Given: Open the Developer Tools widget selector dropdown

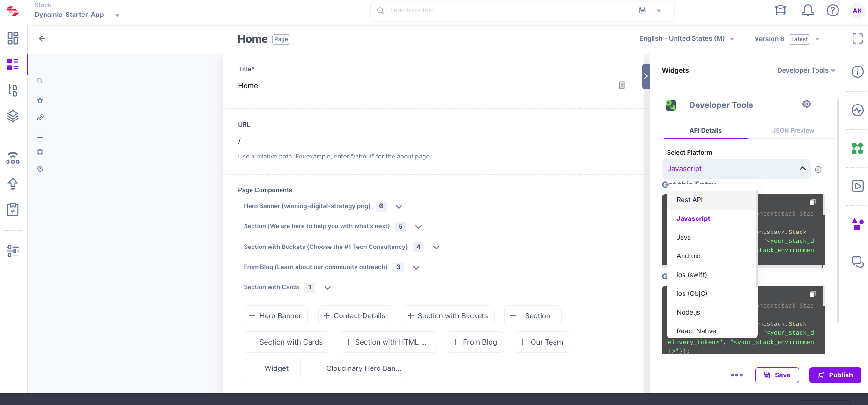Looking at the screenshot, I should [806, 70].
